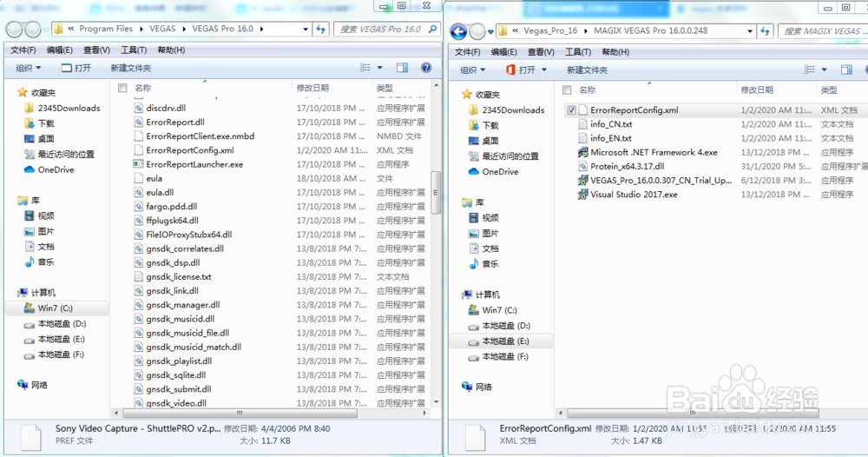Click view mode icon in right window toolbar
This screenshot has width=868, height=457.
coord(810,70)
